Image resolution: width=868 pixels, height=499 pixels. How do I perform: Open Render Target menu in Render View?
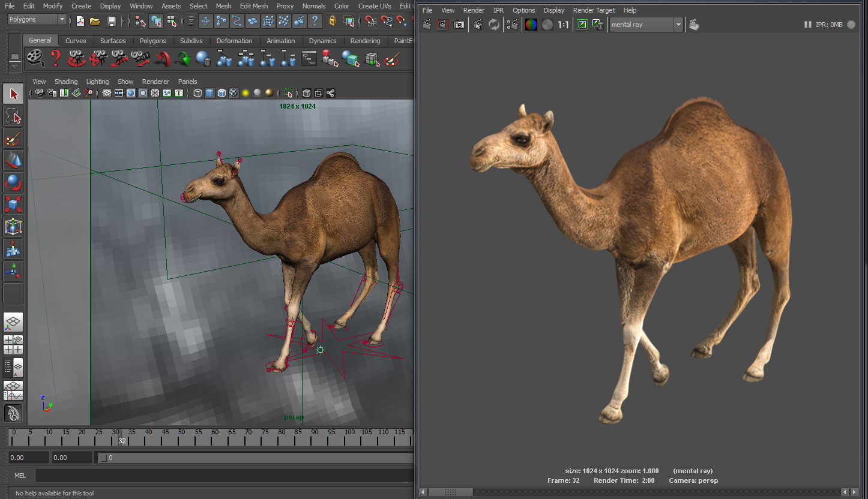click(x=593, y=10)
